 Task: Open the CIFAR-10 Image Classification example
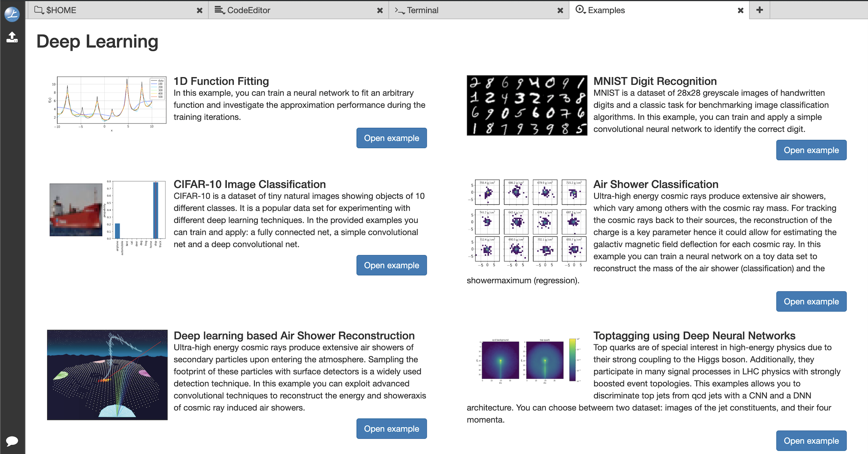coord(391,265)
